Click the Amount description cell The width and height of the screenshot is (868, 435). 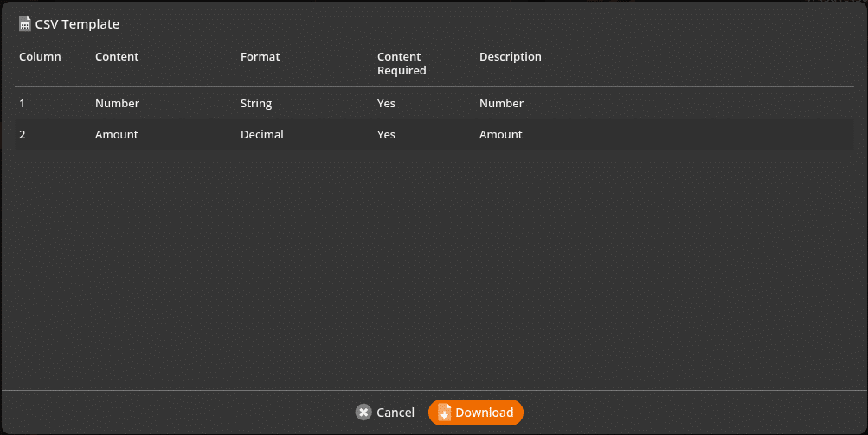[x=500, y=135]
